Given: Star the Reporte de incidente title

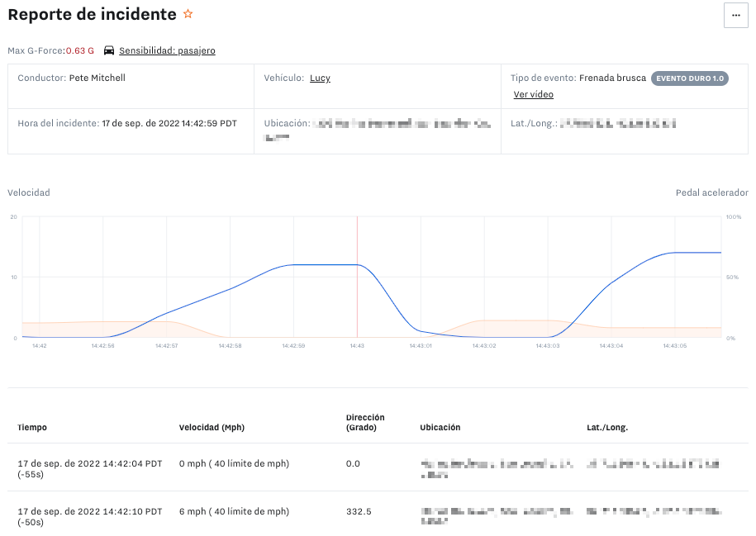Looking at the screenshot, I should tap(188, 14).
